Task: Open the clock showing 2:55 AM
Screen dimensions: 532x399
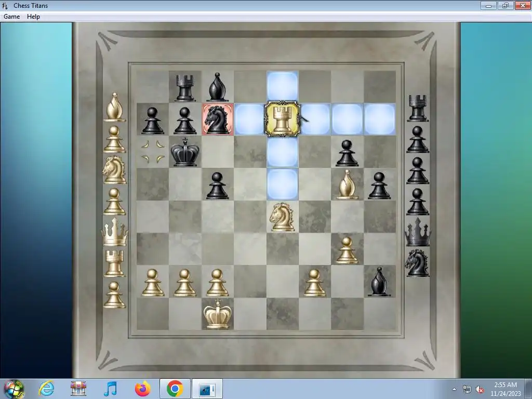Action: [506, 389]
